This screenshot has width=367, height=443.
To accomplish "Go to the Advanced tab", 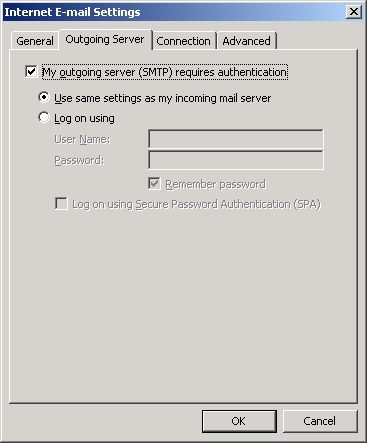I will [246, 41].
